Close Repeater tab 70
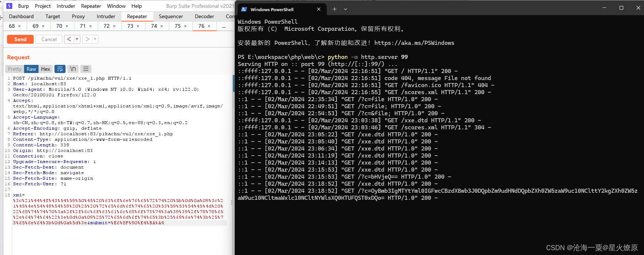Image resolution: width=644 pixels, height=255 pixels. (67, 26)
